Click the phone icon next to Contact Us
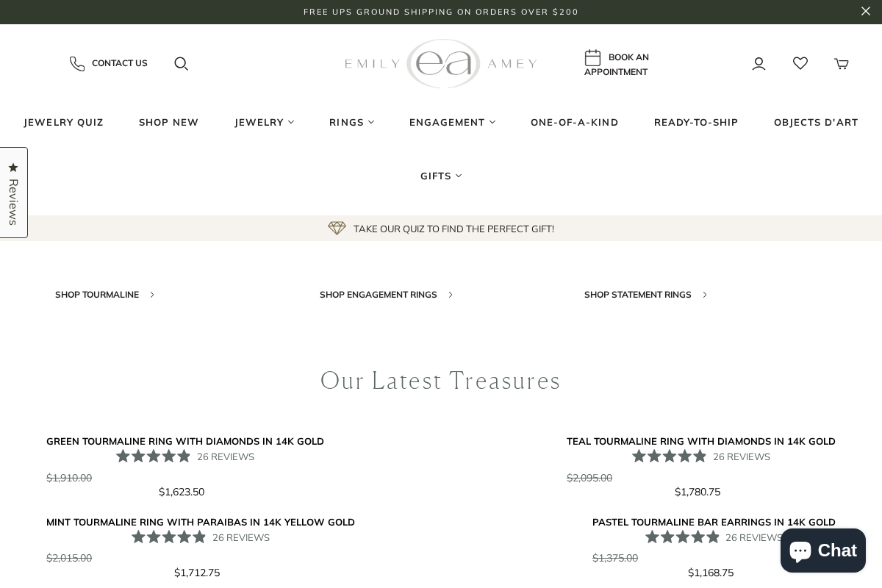 [x=77, y=64]
